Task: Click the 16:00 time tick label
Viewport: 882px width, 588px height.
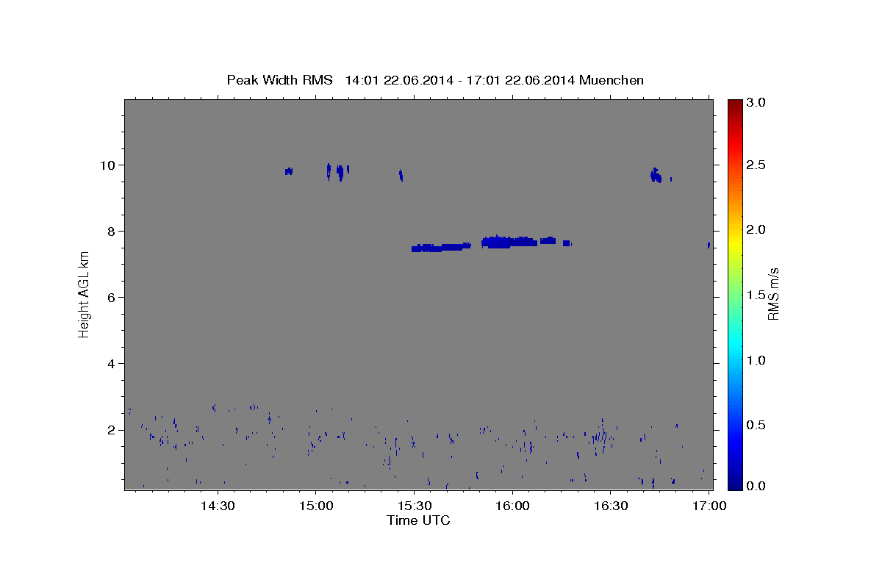Action: tap(512, 506)
